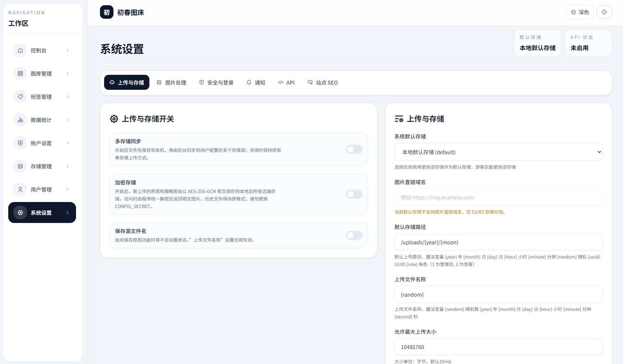The image size is (623, 364).
Task: Click the 加密存储 setting title
Action: [x=125, y=182]
